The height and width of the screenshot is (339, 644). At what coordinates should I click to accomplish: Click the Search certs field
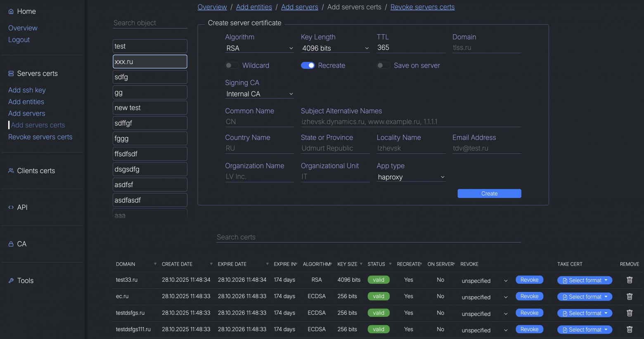(x=368, y=237)
